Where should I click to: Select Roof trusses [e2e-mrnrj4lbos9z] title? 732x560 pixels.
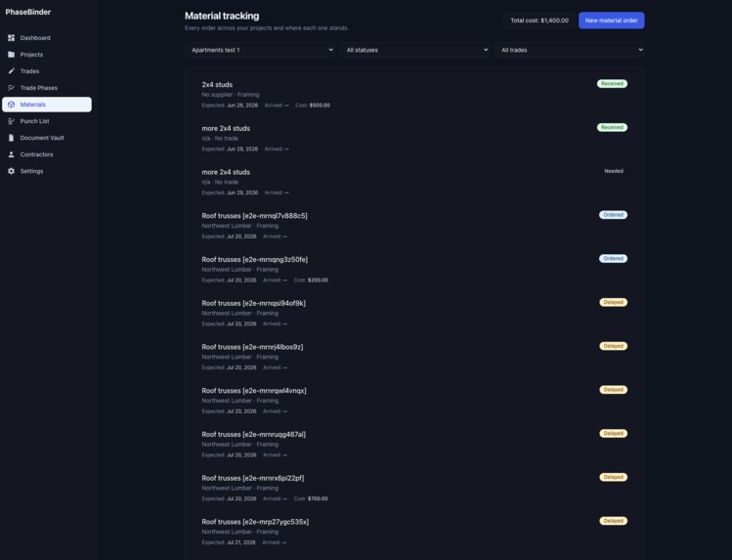(x=252, y=347)
